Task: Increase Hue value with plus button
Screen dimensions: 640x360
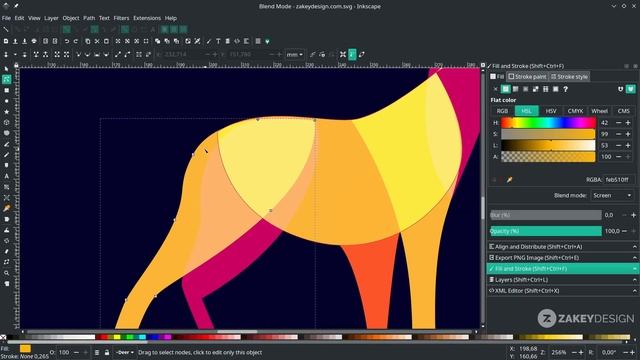Action: pyautogui.click(x=628, y=122)
